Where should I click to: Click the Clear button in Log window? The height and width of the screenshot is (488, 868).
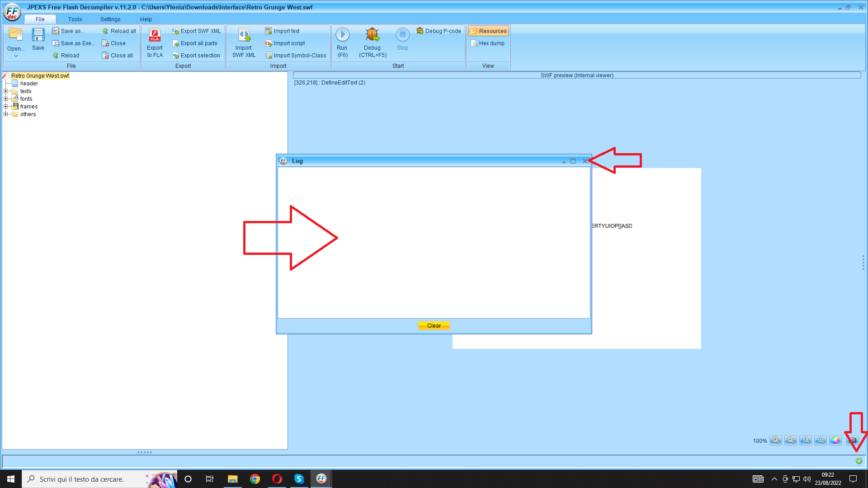click(x=434, y=326)
